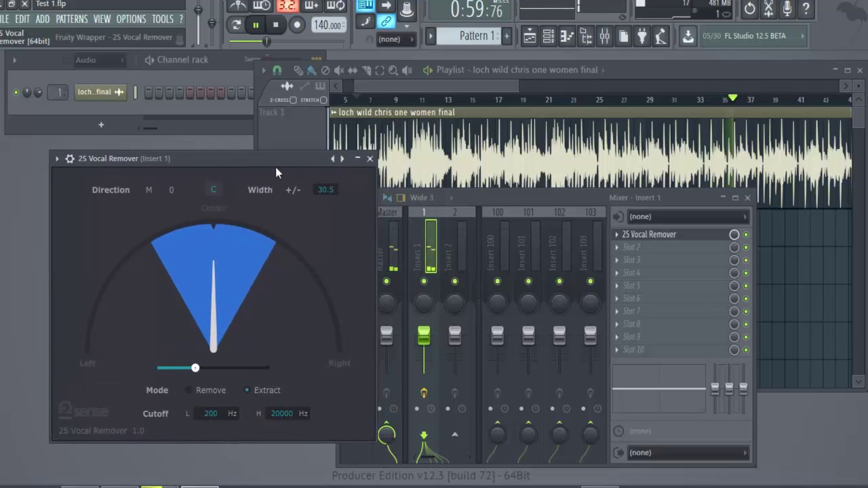The image size is (868, 488).
Task: Add a channel with the plus button
Action: coord(101,125)
